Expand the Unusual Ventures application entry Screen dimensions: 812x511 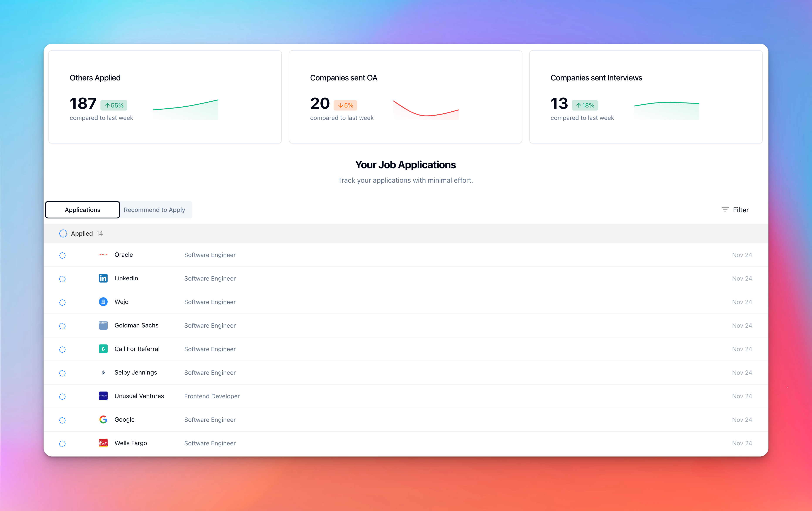tap(139, 396)
